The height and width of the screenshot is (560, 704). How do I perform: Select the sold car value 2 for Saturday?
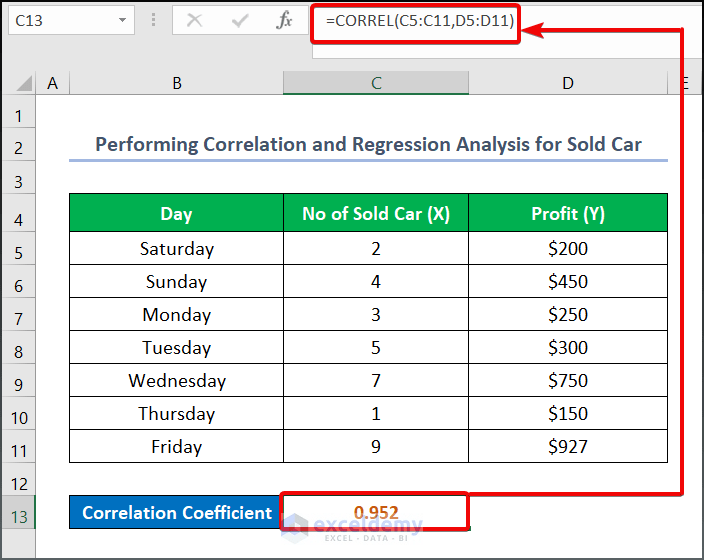376,248
